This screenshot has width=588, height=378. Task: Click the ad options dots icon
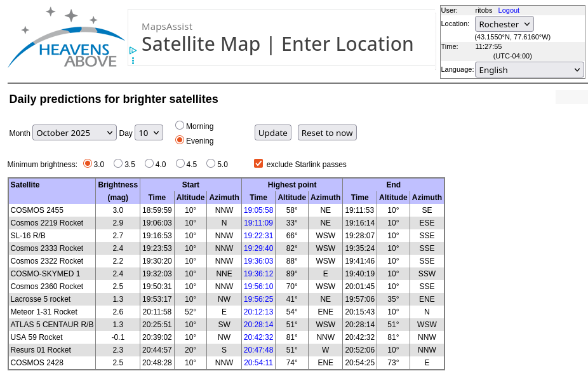[133, 61]
